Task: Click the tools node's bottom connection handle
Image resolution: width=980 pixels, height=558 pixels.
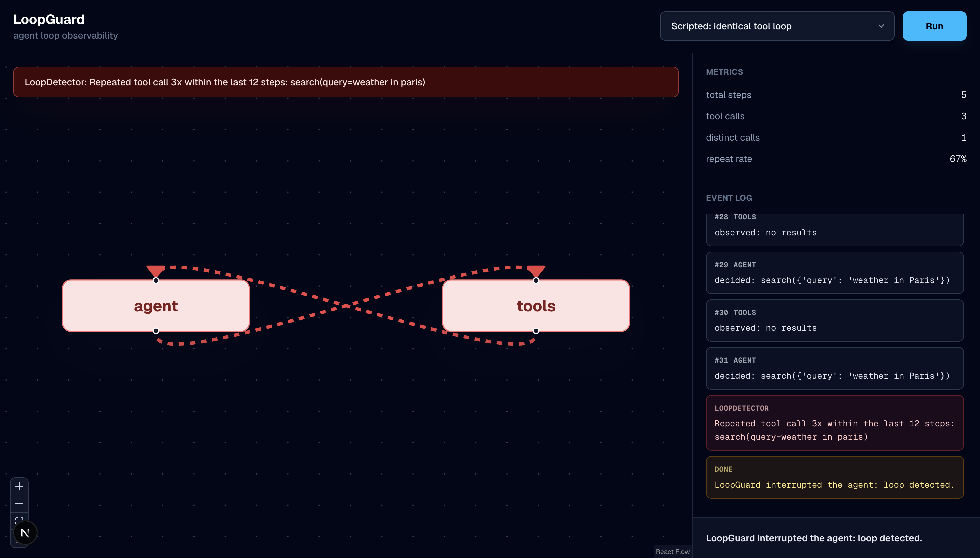Action: (x=536, y=331)
